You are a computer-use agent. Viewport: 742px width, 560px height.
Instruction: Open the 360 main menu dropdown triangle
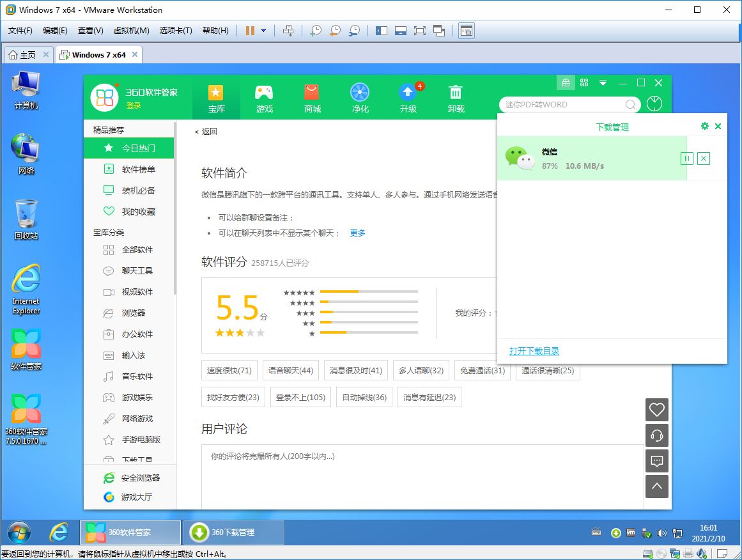coord(603,83)
